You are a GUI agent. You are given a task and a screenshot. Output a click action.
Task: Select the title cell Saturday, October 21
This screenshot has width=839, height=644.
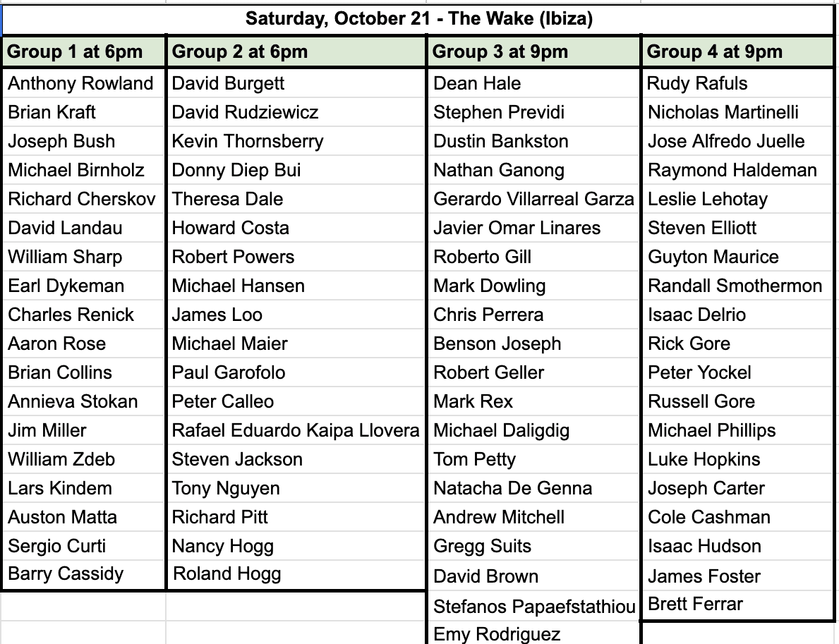pyautogui.click(x=418, y=19)
